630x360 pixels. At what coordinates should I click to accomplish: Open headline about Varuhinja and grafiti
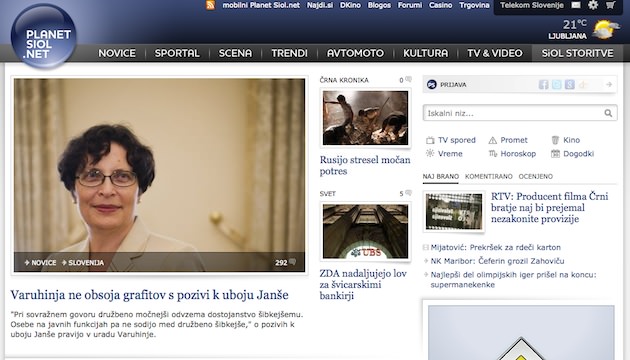[149, 295]
